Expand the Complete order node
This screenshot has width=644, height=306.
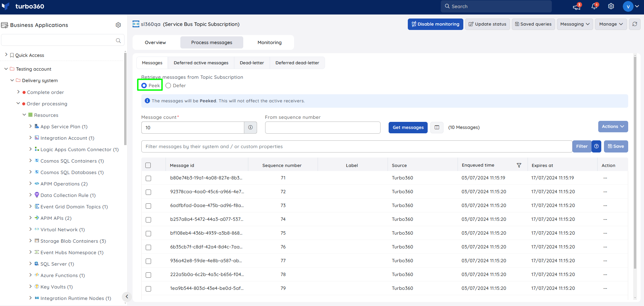point(18,92)
